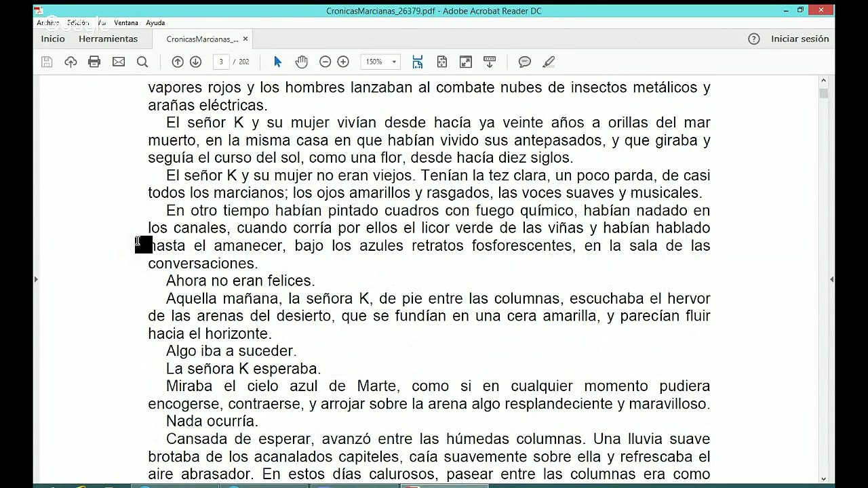Click the Save file icon
The width and height of the screenshot is (868, 488).
coord(47,62)
